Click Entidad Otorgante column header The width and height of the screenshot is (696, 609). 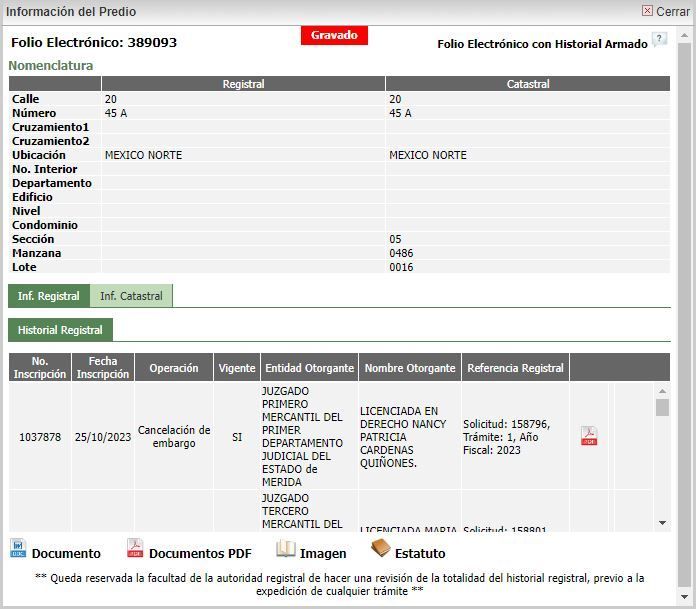309,368
